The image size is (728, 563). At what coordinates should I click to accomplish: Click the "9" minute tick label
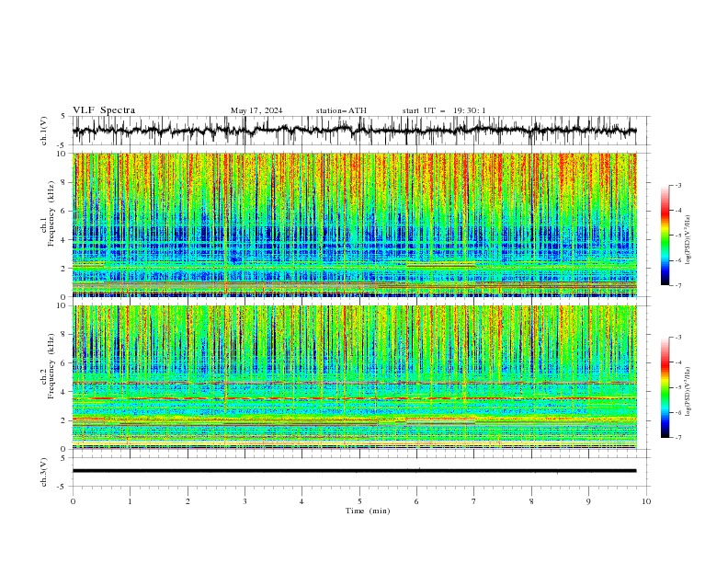click(x=588, y=501)
